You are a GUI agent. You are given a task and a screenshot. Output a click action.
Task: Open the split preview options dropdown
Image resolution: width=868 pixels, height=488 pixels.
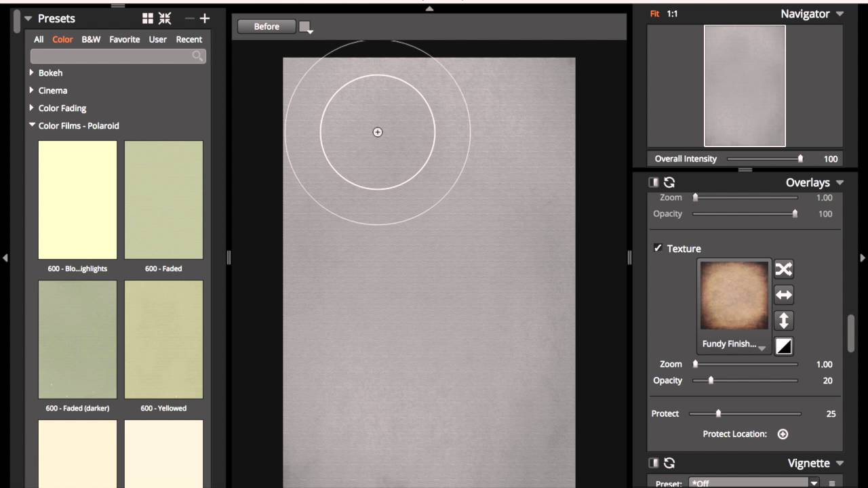coord(306,27)
